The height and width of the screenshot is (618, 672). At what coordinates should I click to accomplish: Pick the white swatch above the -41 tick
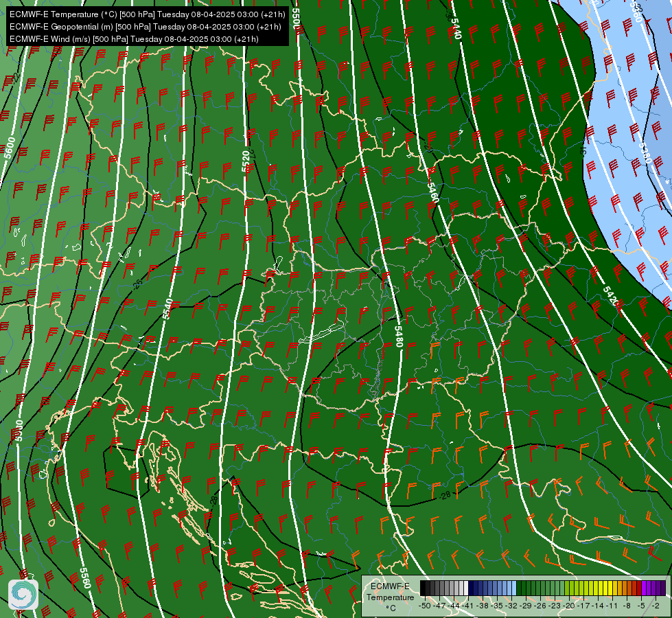(x=466, y=588)
